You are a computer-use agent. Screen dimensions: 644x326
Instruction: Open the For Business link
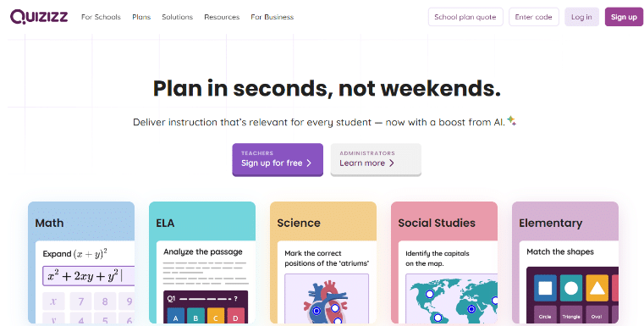[x=272, y=17]
